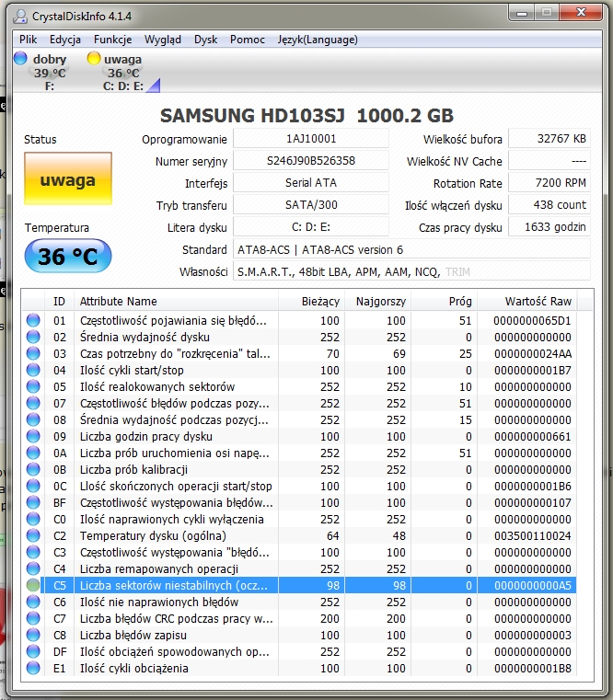Screen dimensions: 613x700
Task: Click the yellow uwaga health status button
Action: click(68, 178)
